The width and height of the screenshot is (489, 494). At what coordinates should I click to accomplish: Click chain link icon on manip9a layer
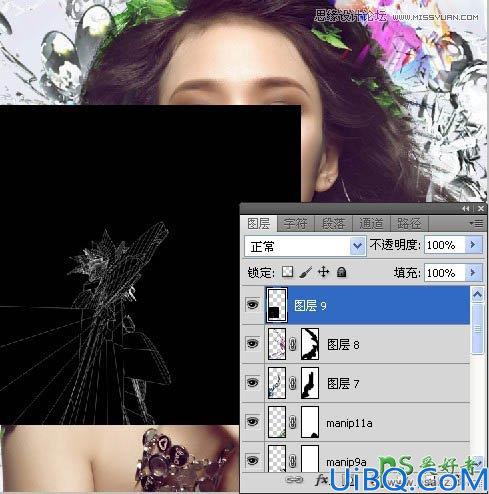[293, 460]
